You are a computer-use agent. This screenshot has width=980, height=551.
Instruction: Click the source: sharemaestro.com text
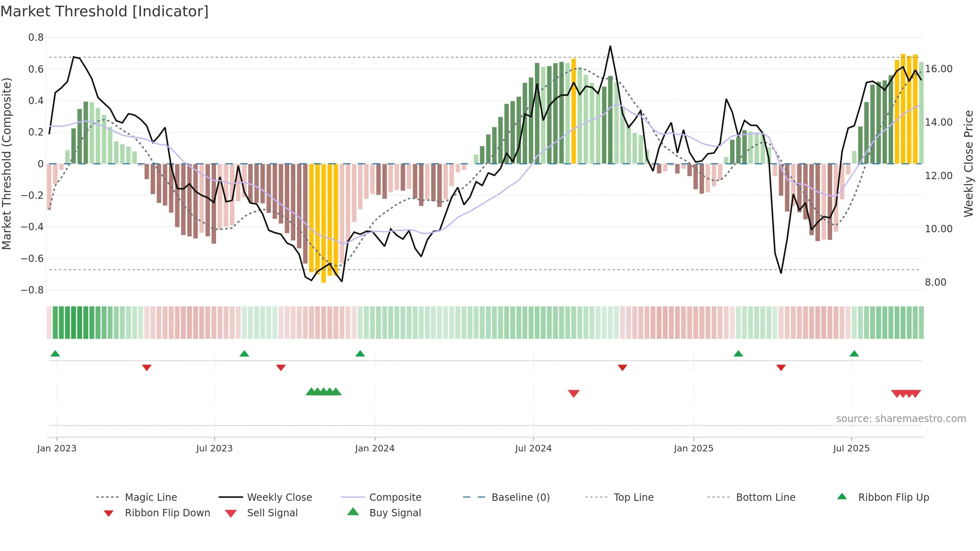(901, 418)
